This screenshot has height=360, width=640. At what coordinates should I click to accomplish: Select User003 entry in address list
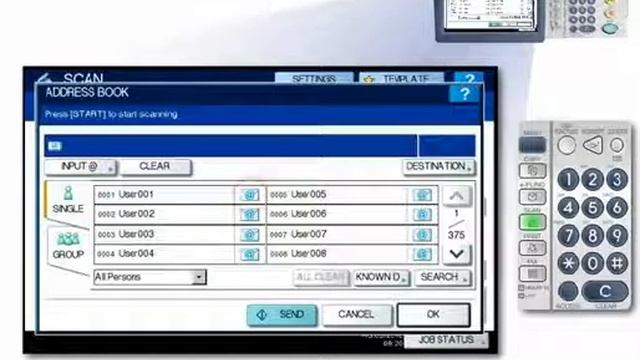164,234
